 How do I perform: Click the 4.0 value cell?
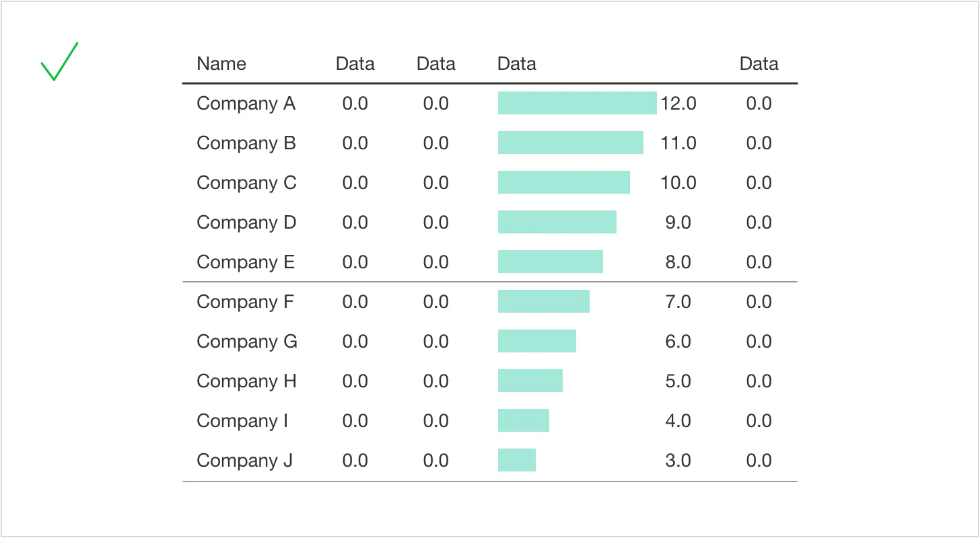pyautogui.click(x=678, y=421)
